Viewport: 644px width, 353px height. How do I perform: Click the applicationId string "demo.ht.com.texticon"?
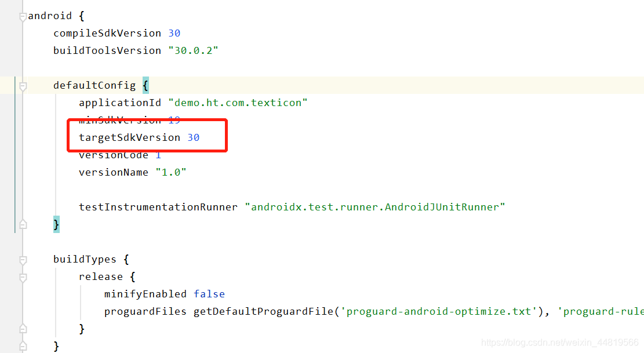pos(238,103)
